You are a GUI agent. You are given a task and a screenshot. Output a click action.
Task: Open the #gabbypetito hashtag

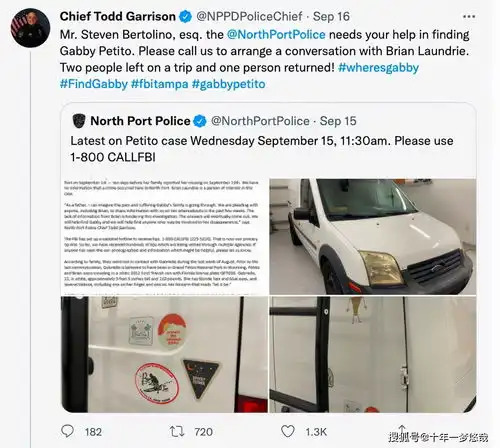tap(229, 84)
